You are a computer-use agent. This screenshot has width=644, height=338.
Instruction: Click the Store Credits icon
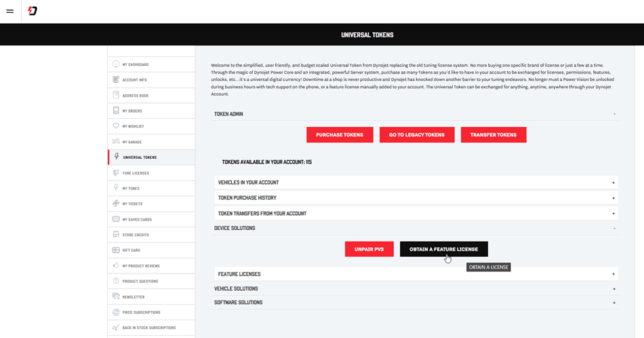pos(116,234)
